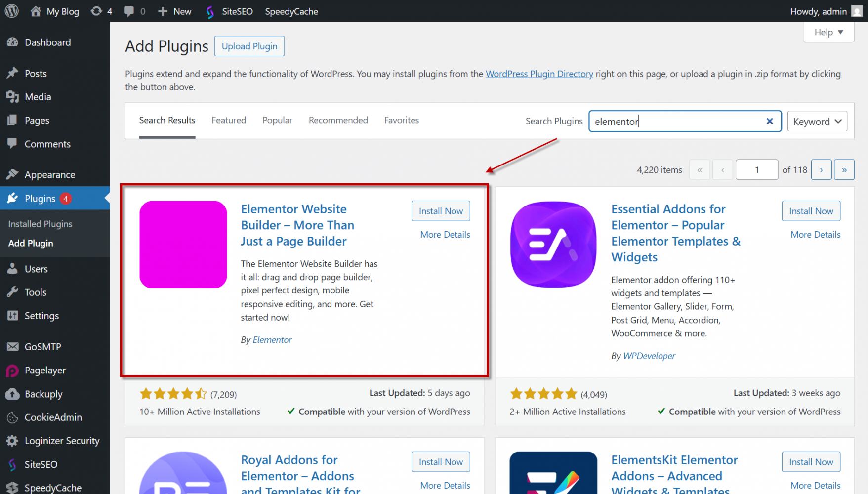Install the Elementor Website Builder plugin
868x494 pixels.
click(x=441, y=211)
